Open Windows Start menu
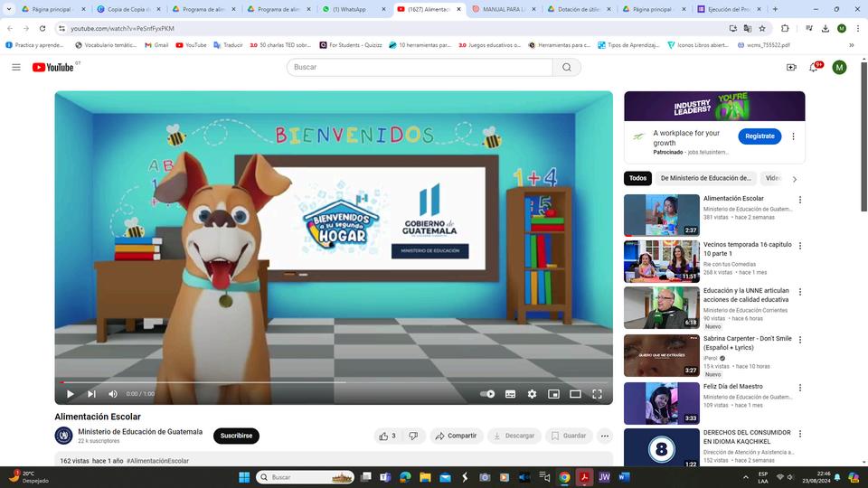Screen dimensions: 868x488 [x=244, y=477]
